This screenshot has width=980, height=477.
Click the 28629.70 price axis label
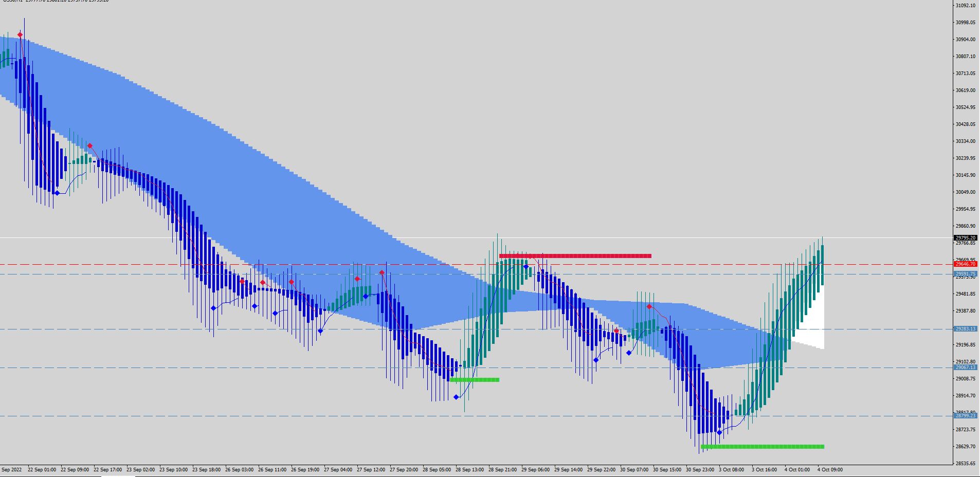pos(965,447)
